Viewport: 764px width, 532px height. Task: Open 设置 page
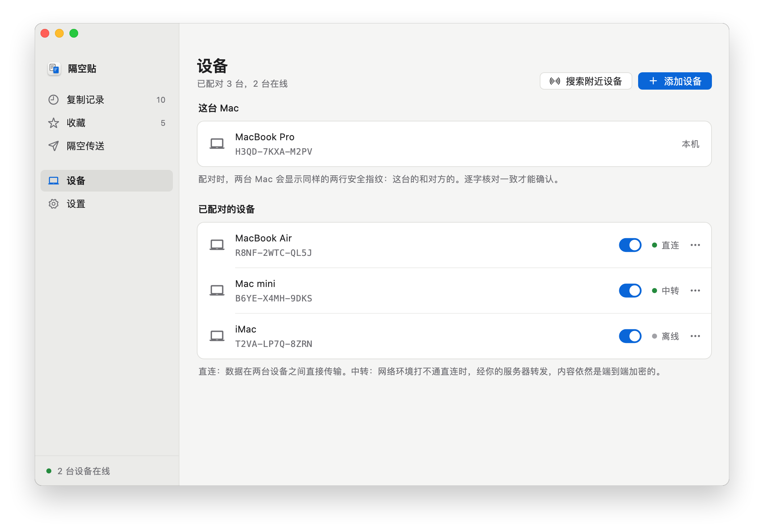coord(107,204)
